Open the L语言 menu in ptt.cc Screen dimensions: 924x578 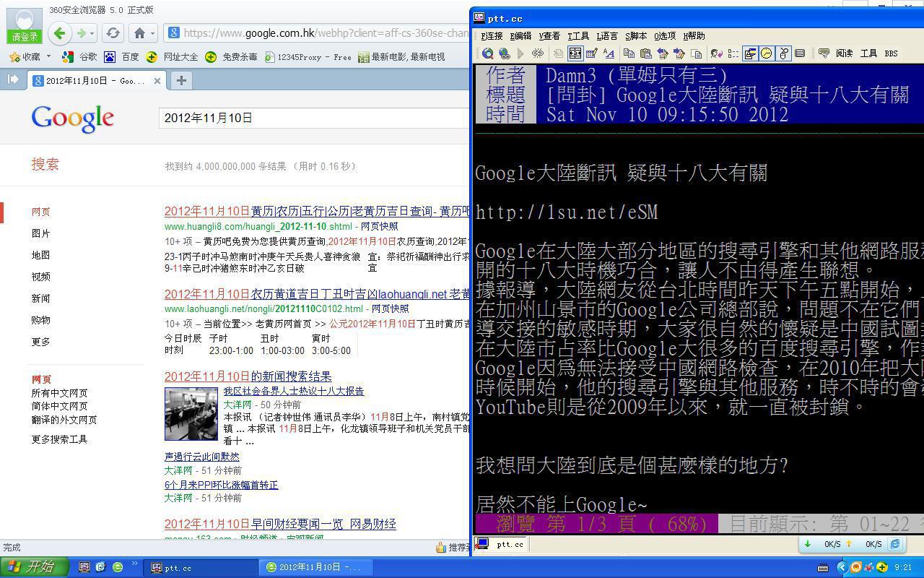pos(607,36)
